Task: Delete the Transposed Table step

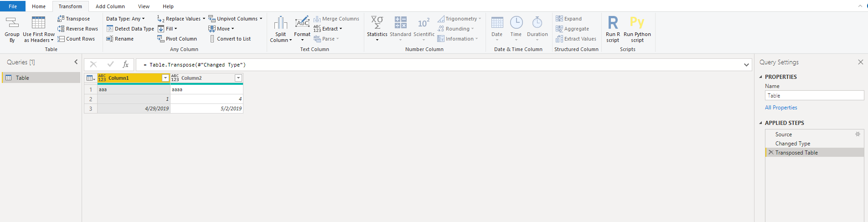Action: [x=771, y=152]
